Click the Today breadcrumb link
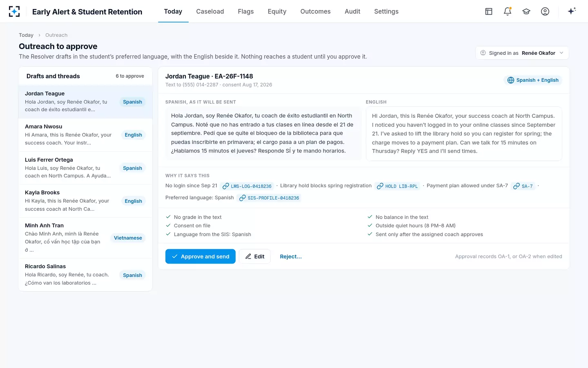 pos(26,35)
